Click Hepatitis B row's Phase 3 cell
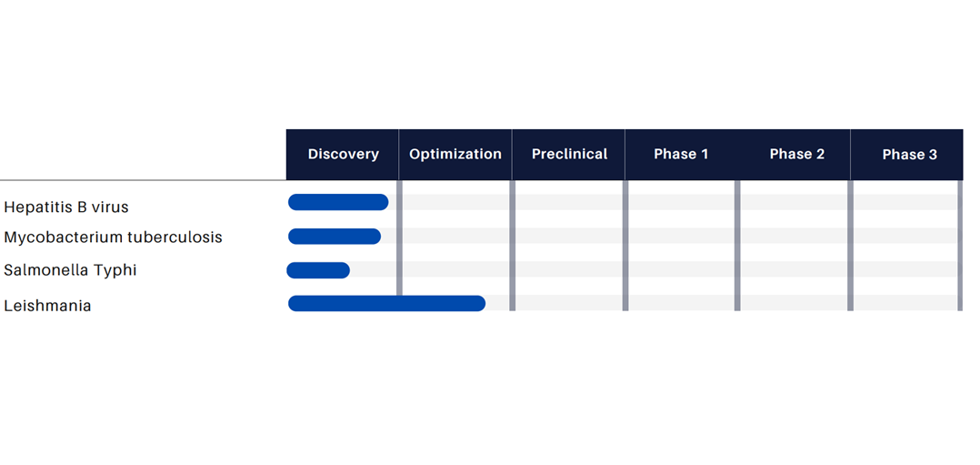Screen dimensions: 980x465 (905, 202)
